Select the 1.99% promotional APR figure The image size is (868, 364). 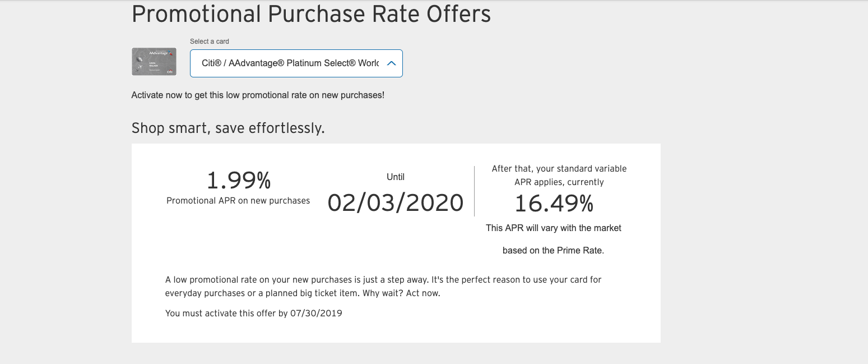[238, 181]
